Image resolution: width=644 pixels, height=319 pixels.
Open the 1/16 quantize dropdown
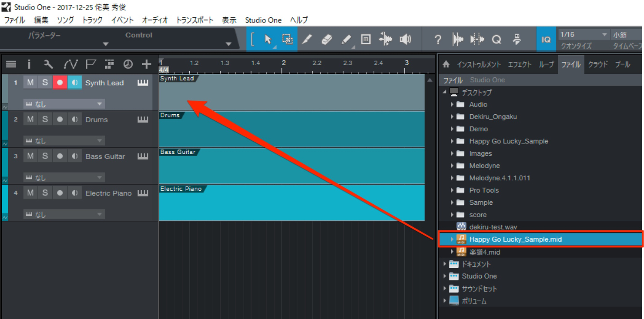pos(584,34)
